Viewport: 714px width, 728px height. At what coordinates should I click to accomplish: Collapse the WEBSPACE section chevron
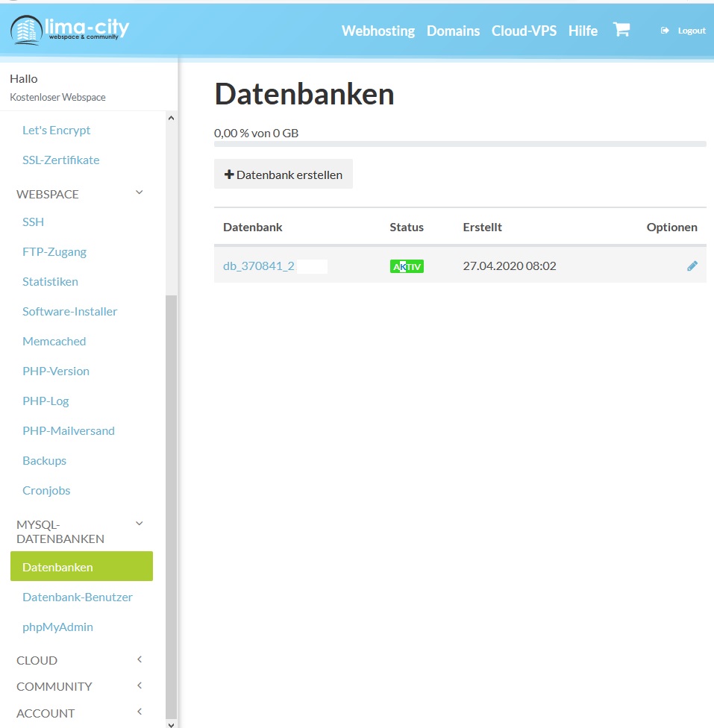139,192
